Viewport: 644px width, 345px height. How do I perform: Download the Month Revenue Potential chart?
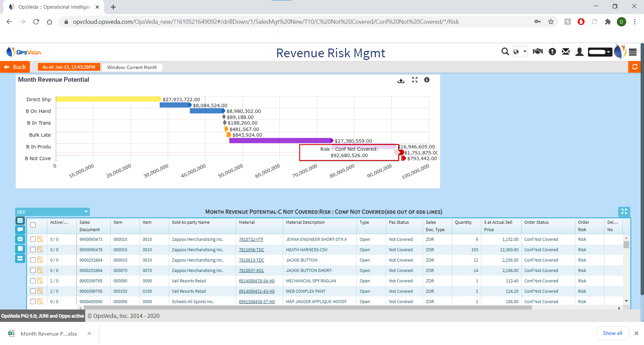click(x=401, y=80)
